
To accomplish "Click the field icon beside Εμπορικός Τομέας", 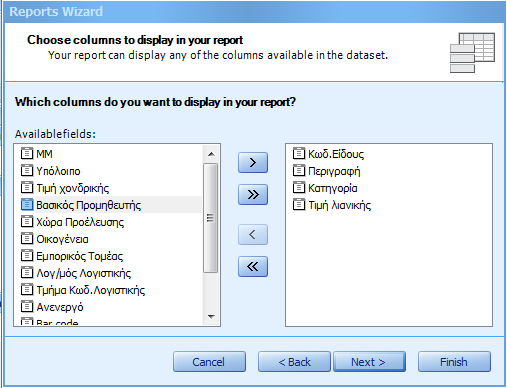I will tap(27, 256).
